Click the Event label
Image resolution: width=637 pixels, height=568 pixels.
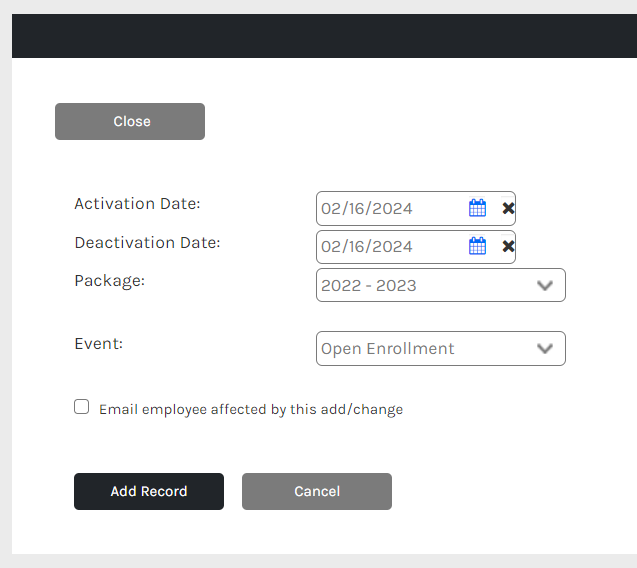pos(99,344)
